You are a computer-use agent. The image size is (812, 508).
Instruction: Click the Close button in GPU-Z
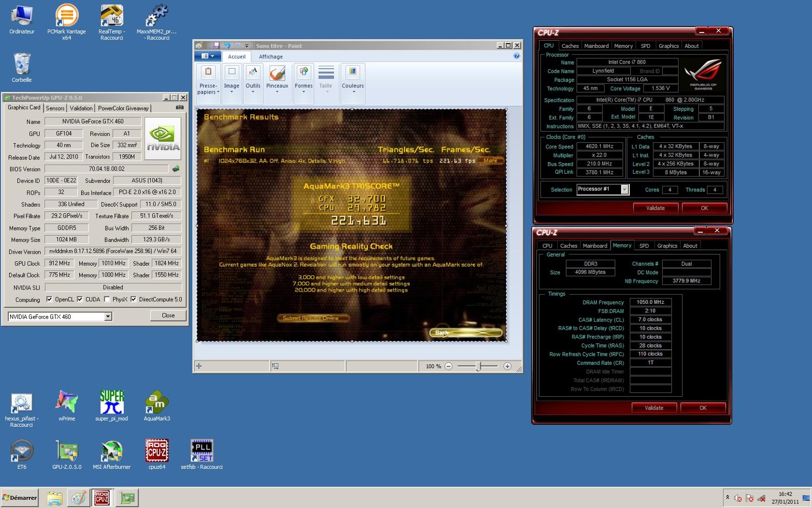click(x=168, y=315)
